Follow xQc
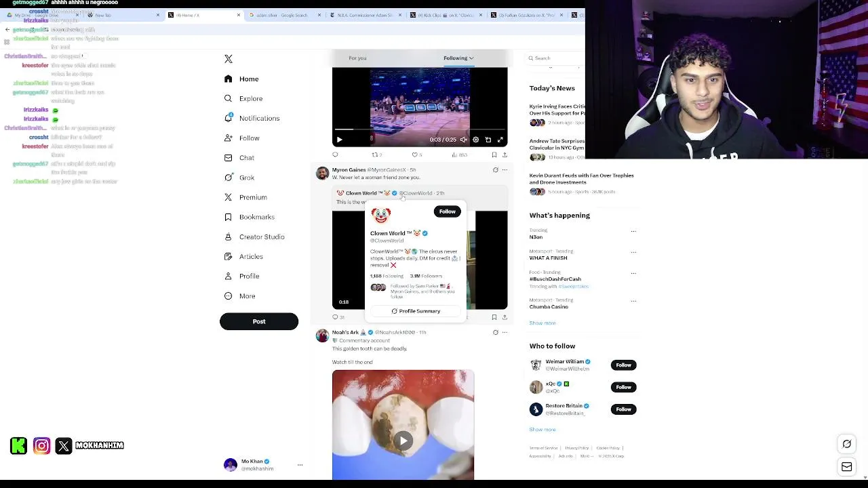The image size is (868, 488). point(623,387)
